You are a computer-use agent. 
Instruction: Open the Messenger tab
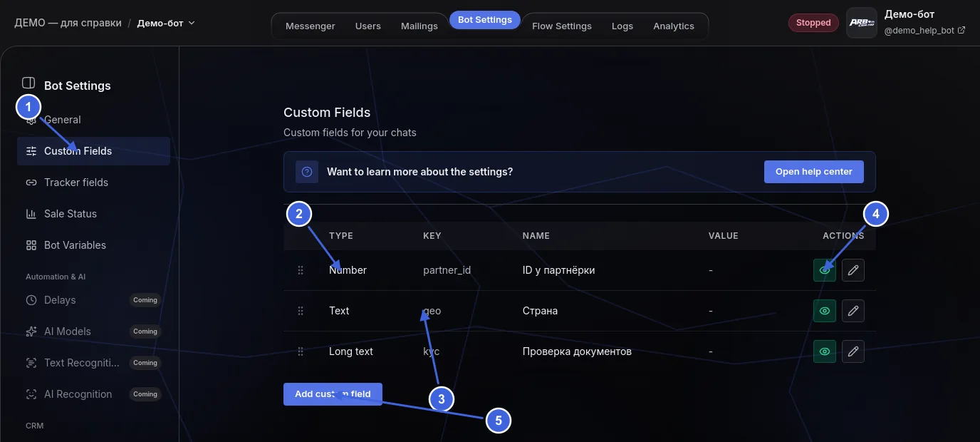point(311,26)
